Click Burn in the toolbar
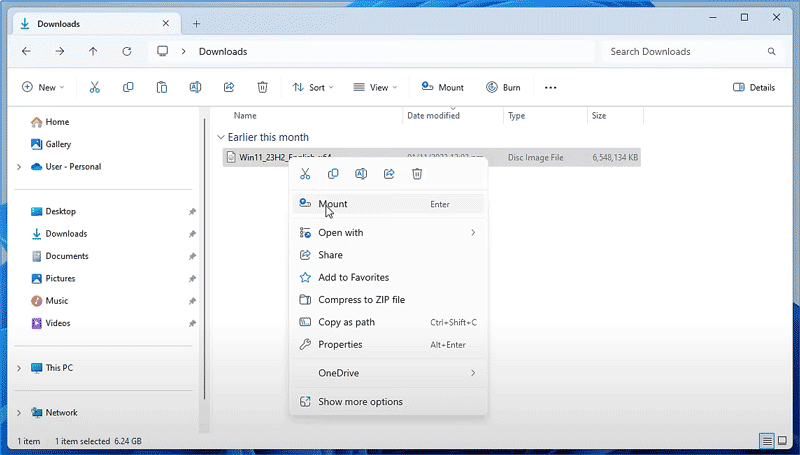This screenshot has width=800, height=455. click(x=503, y=87)
